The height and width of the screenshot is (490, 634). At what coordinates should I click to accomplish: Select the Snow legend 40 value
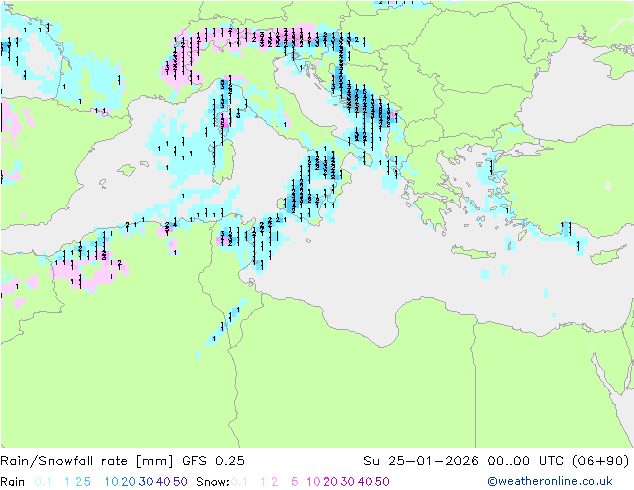coord(365,482)
